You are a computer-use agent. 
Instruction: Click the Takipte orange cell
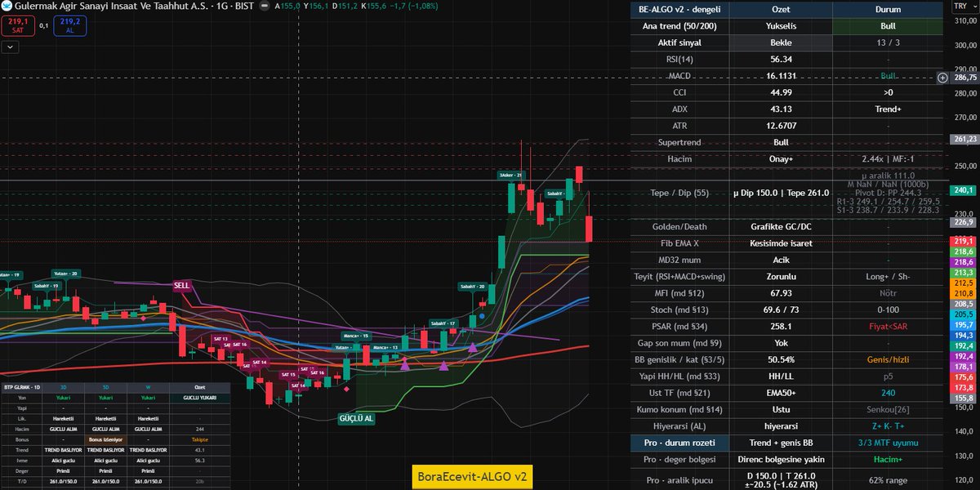(200, 438)
